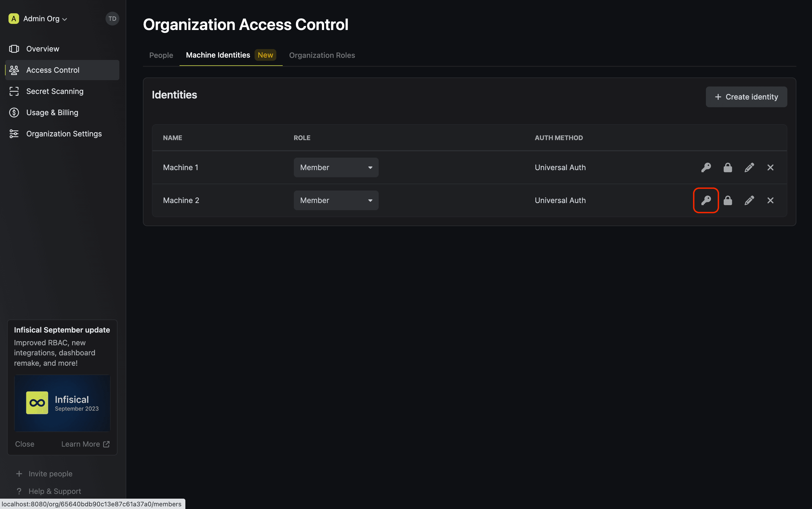Open Help and Support section

(x=54, y=491)
